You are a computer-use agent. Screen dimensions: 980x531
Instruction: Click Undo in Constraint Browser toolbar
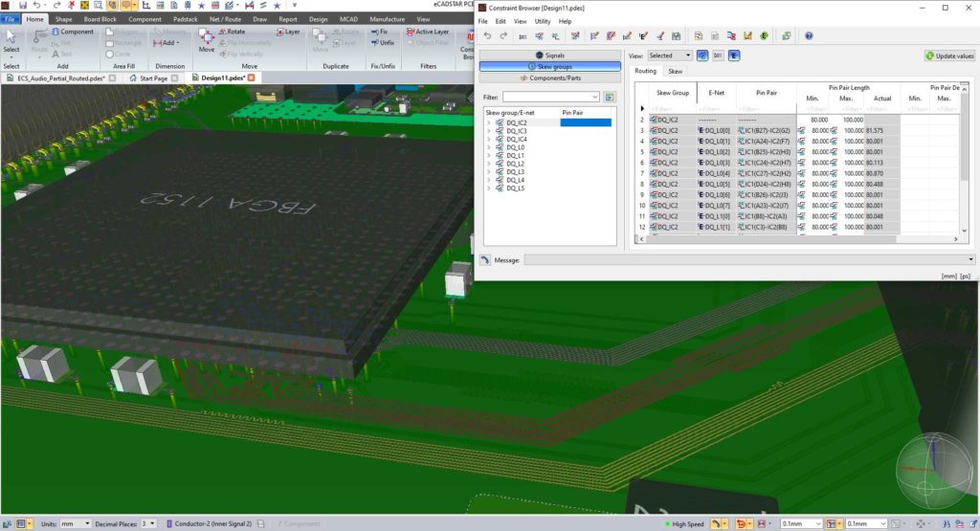point(485,36)
